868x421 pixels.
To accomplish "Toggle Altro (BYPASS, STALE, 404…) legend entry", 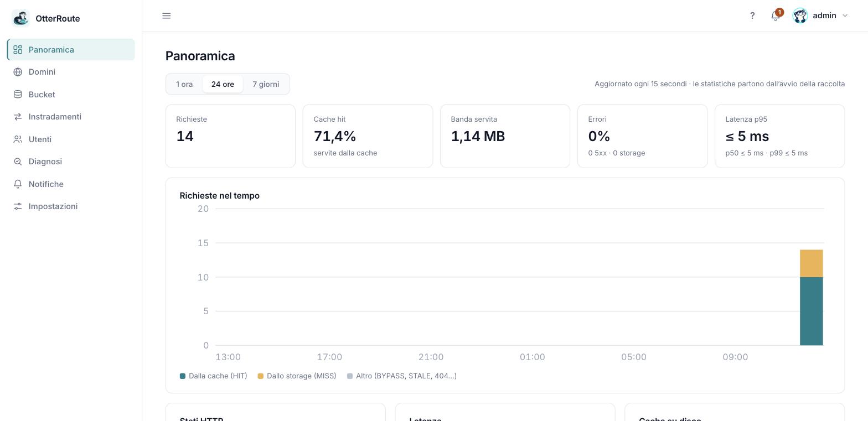I will 402,376.
